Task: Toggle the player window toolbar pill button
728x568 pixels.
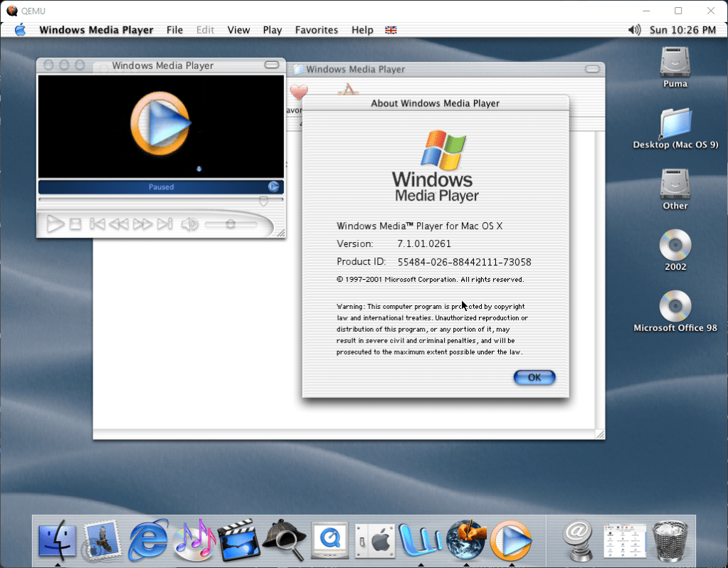Action: click(x=271, y=65)
